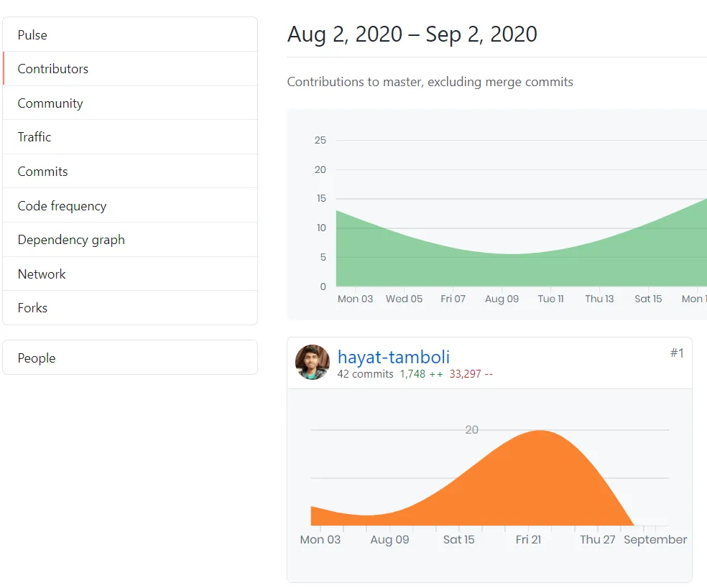Viewport: 707px width, 588px height.
Task: Open the Pulse insights page
Action: click(x=32, y=35)
